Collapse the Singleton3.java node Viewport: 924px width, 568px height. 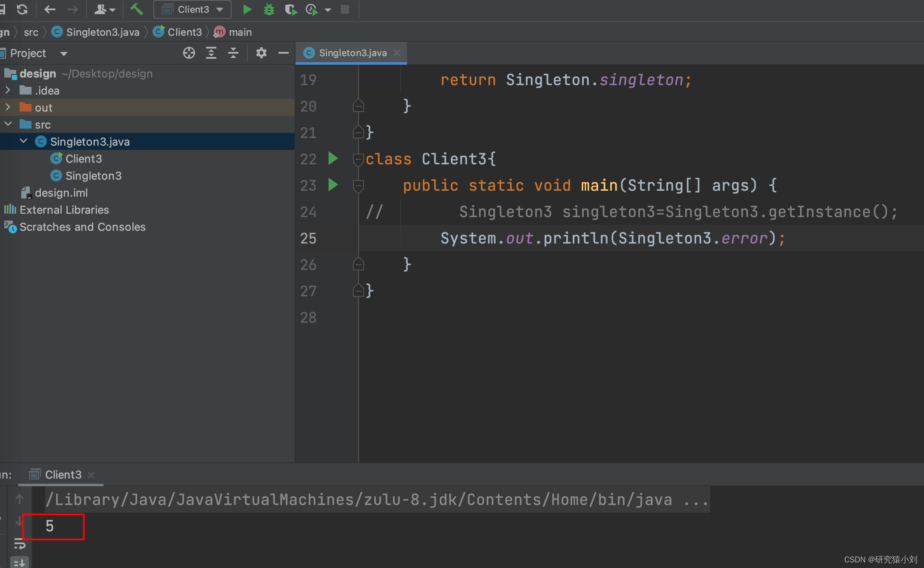pos(23,141)
